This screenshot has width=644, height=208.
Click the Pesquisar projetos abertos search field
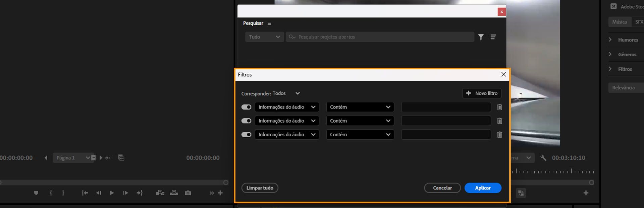click(380, 37)
